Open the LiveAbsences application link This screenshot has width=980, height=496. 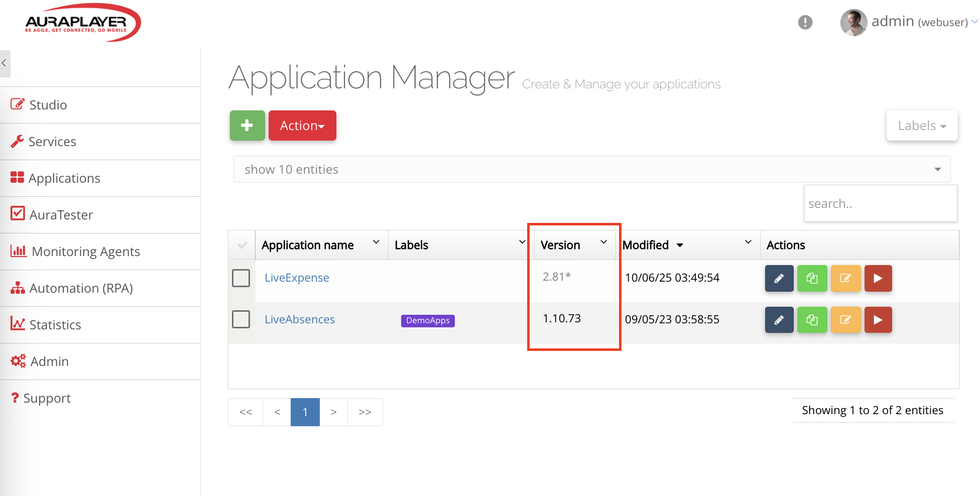tap(300, 319)
